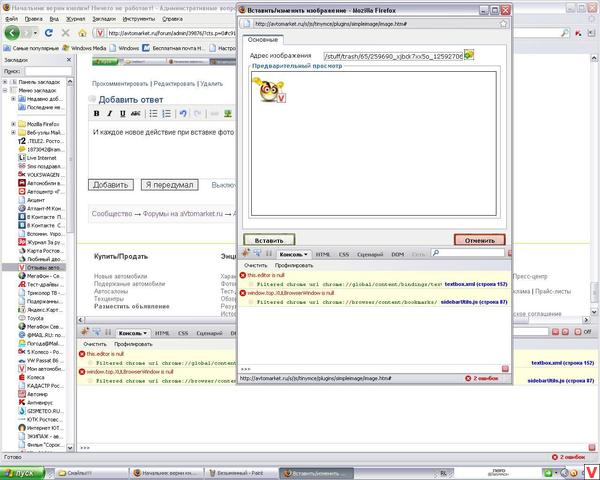
Task: Click the Отменить button
Action: 479,240
